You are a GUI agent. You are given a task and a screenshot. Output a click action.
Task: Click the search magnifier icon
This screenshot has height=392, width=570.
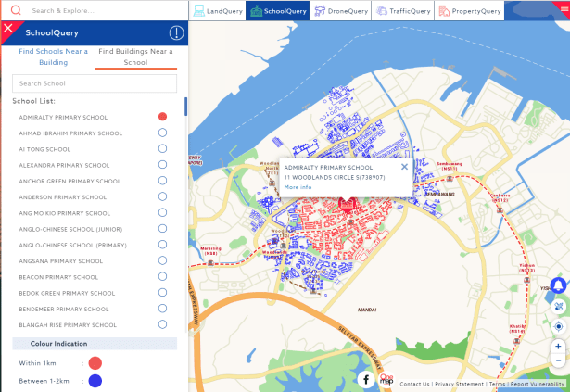[x=16, y=10]
